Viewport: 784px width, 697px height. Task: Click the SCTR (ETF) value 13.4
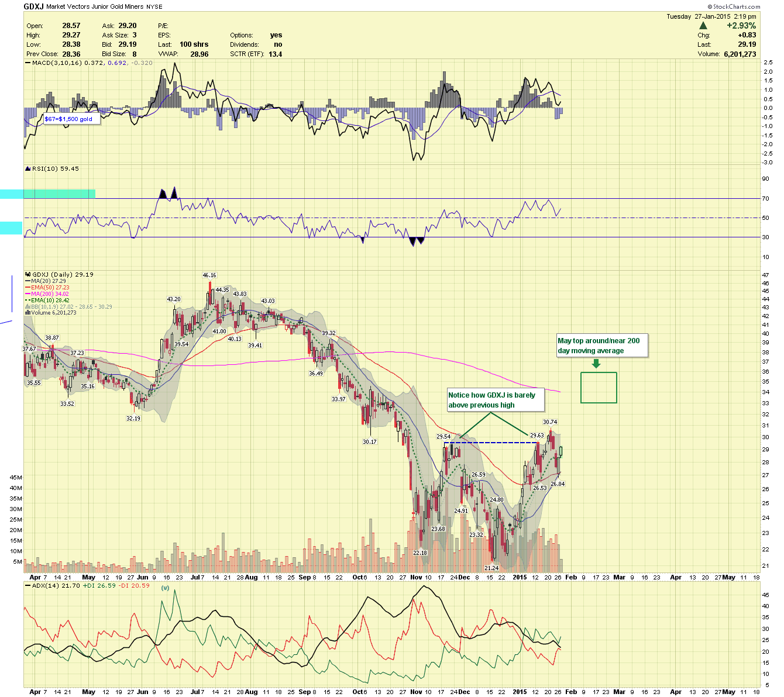pos(275,54)
